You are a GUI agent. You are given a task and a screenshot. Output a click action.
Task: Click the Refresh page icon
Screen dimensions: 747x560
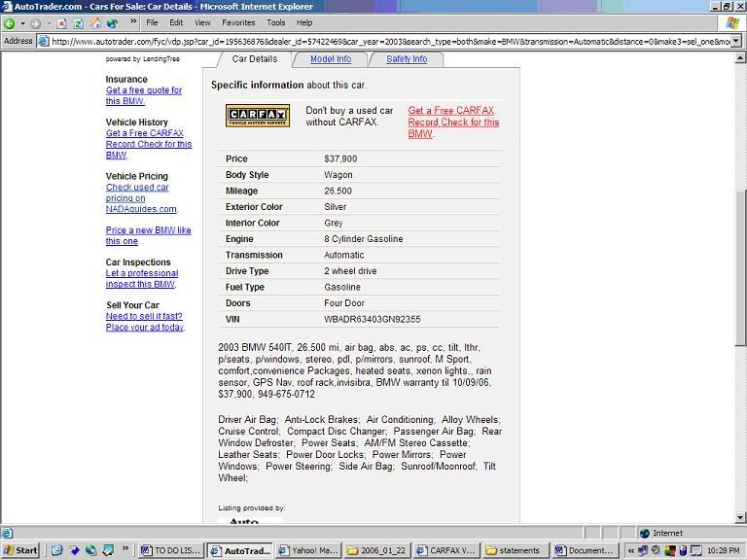(x=79, y=23)
